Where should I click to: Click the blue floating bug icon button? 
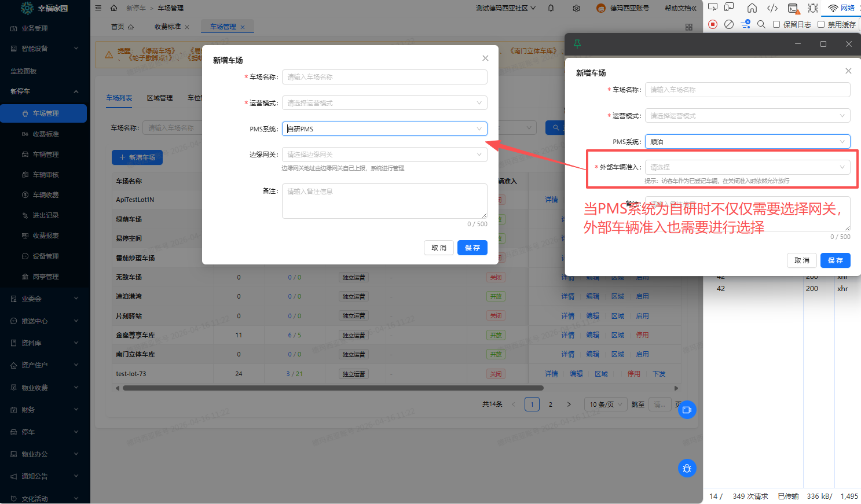[687, 468]
